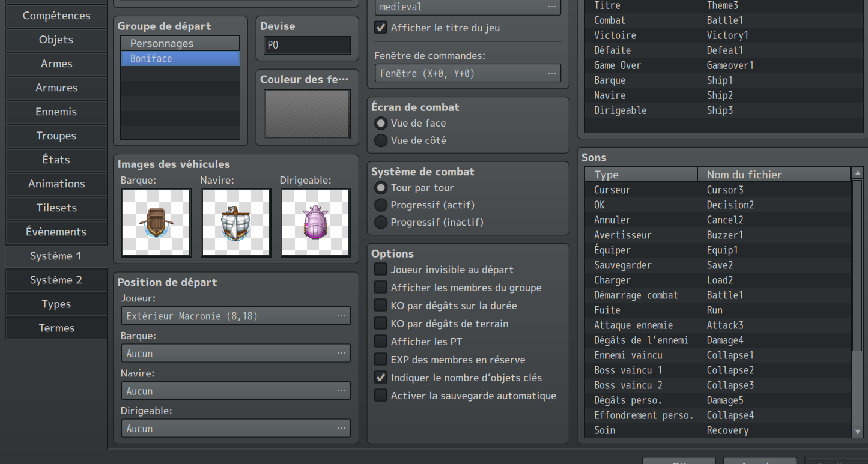Select Vue de côté battle screen
This screenshot has width=868, height=464.
click(381, 140)
